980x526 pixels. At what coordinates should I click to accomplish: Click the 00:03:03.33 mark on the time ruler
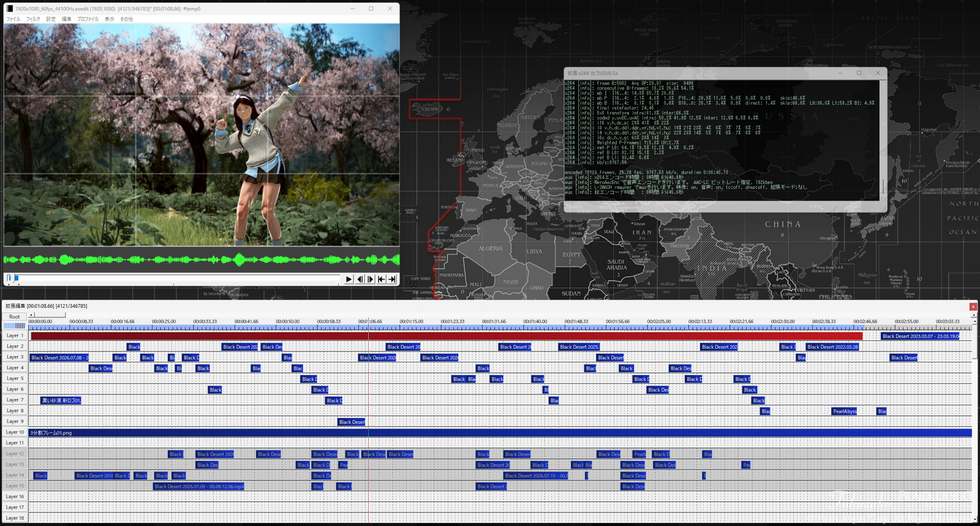(x=948, y=321)
